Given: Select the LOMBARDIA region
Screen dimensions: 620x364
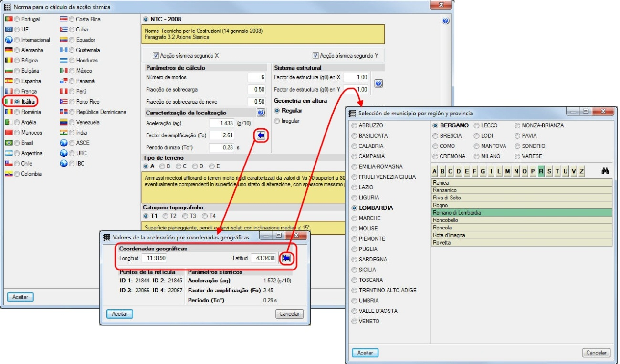Looking at the screenshot, I should pos(355,208).
